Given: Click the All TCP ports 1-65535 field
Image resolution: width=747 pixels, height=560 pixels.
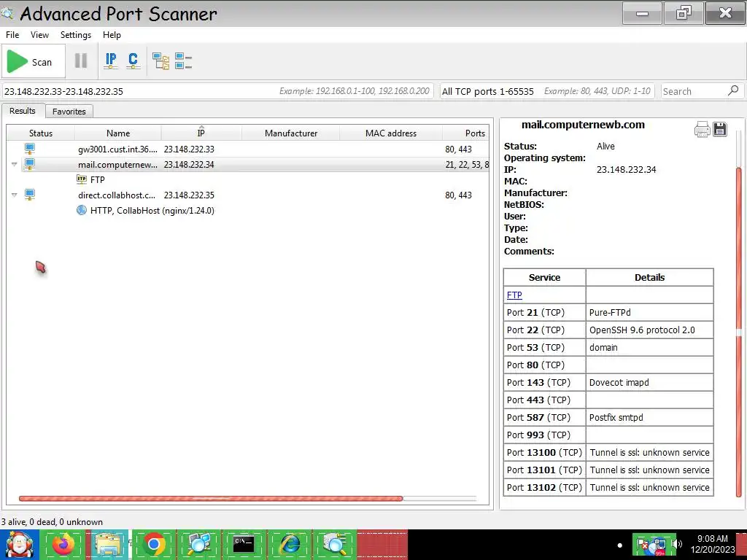Looking at the screenshot, I should 547,91.
